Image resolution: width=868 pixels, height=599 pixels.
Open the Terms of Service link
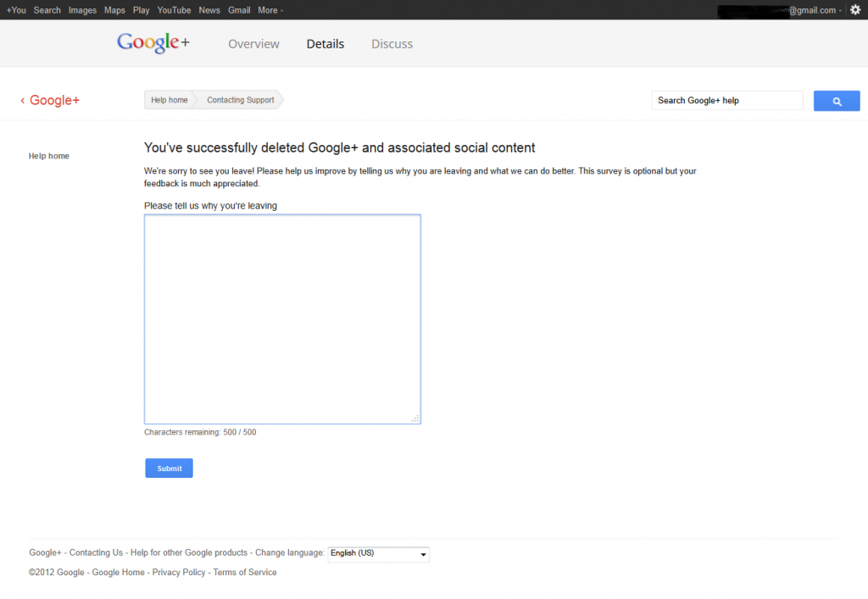245,573
